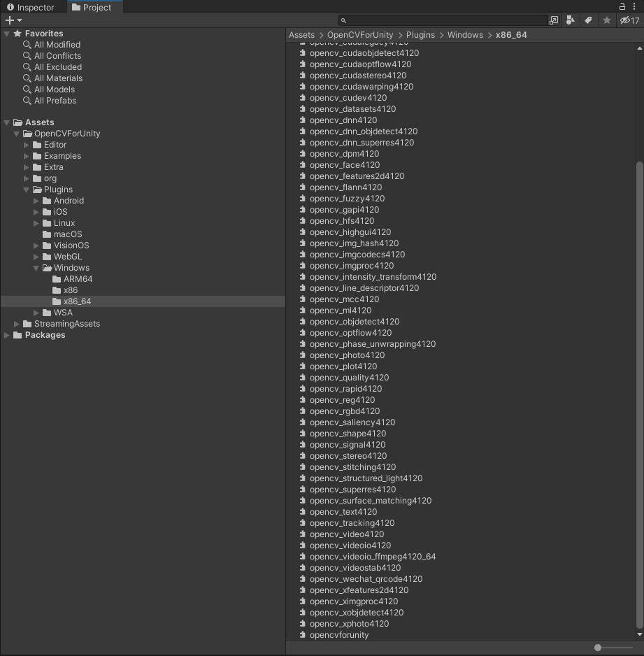Collapse the Favorites section triangle
Image resolution: width=644 pixels, height=656 pixels.
[x=6, y=33]
